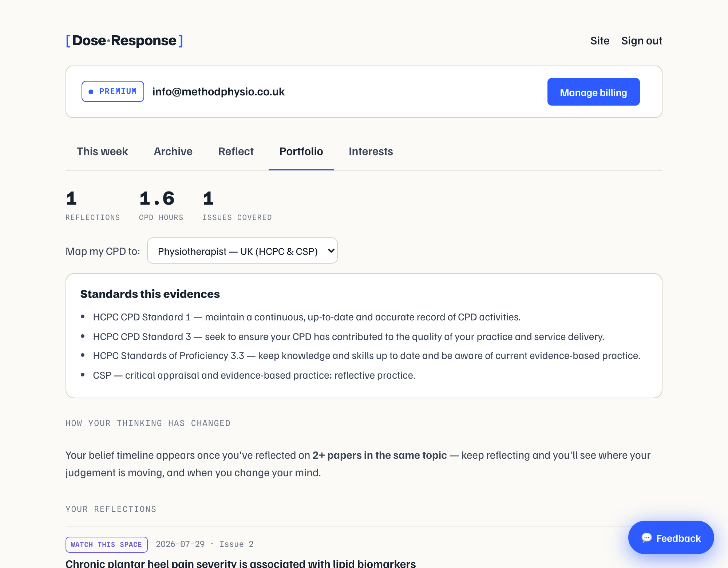This screenshot has width=728, height=568.
Task: Click the PREMIUM plan badge
Action: pyautogui.click(x=113, y=91)
